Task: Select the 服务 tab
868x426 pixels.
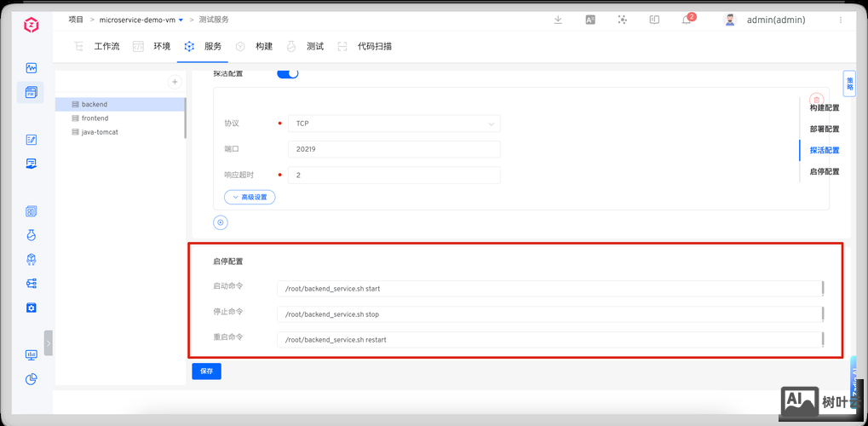Action: (204, 47)
